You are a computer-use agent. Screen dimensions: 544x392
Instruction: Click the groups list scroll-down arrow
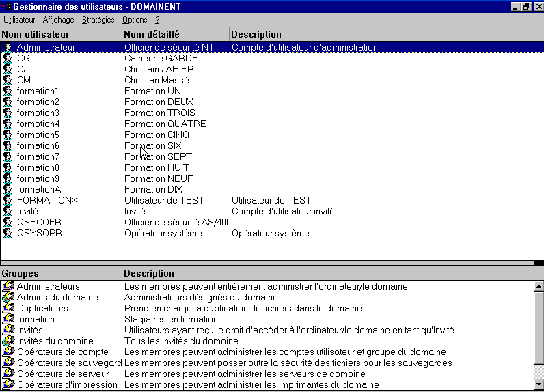click(539, 384)
